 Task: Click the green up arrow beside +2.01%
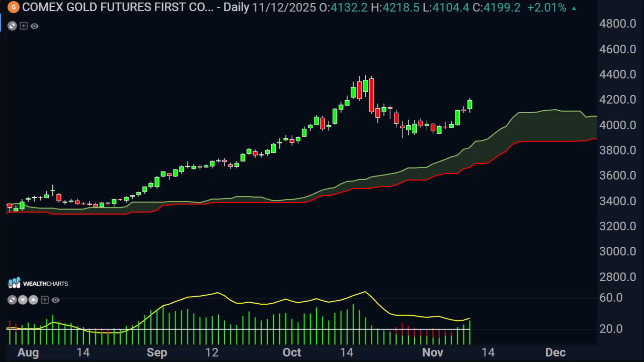(x=574, y=8)
